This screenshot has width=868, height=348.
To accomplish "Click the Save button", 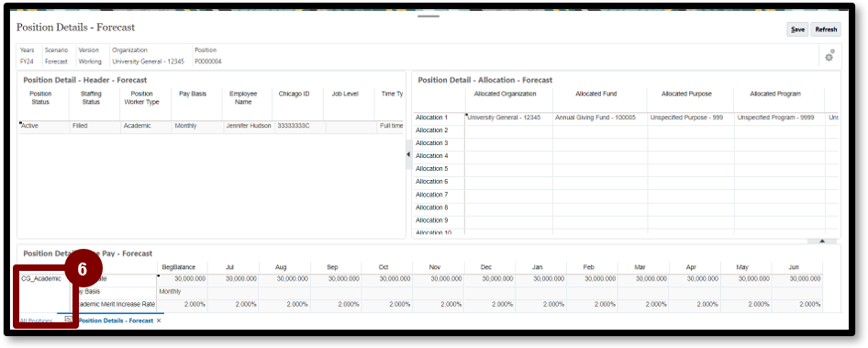I will click(x=797, y=30).
